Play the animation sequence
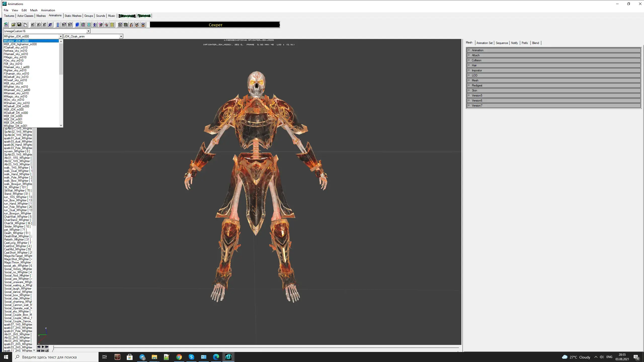Viewport: 644px width, 362px height. 43,347
